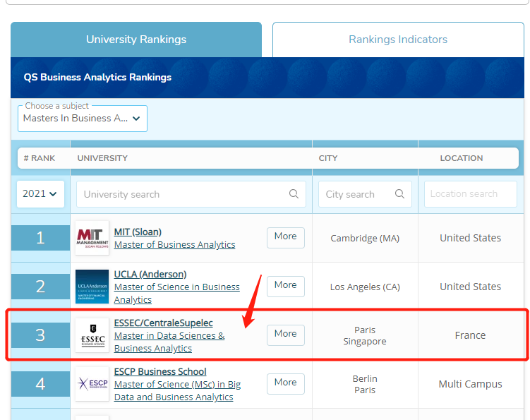Expand the Choose a subject dropdown
530x420 pixels.
click(83, 119)
